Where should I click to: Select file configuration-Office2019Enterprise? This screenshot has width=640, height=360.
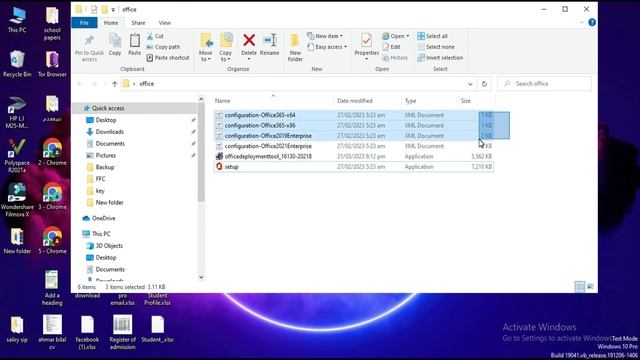click(353, 136)
